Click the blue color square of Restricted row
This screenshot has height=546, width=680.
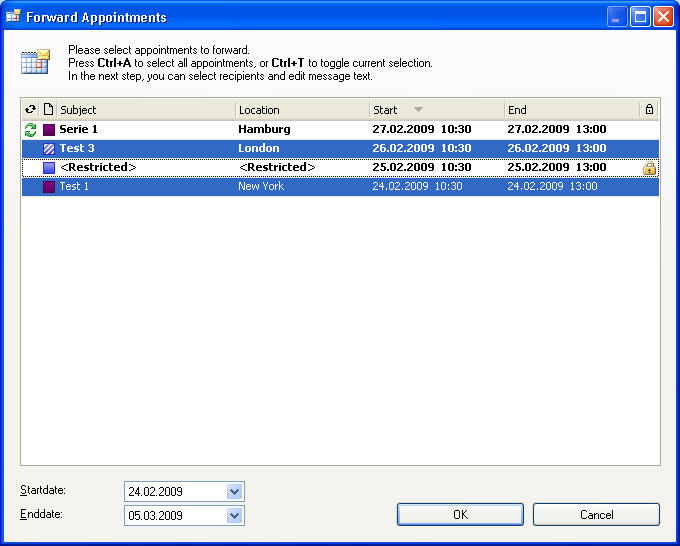(49, 168)
